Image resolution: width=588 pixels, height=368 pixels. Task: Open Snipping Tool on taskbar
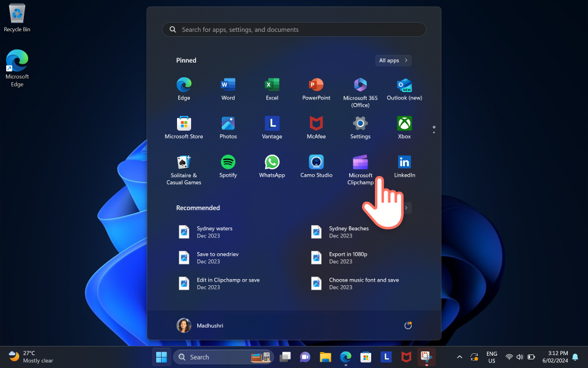426,357
